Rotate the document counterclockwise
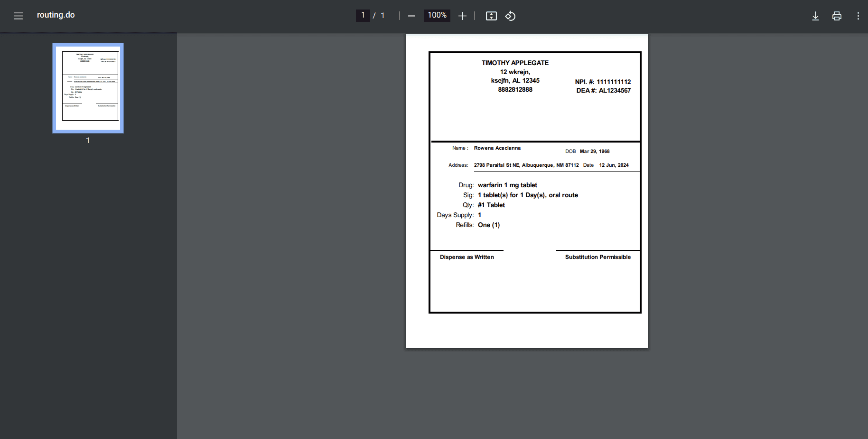Viewport: 868px width, 439px height. [x=510, y=16]
